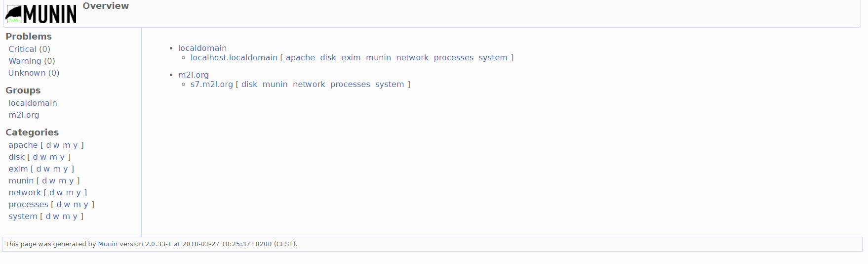This screenshot has width=868, height=264.
Task: Select m2l.org group in sidebar
Action: pyautogui.click(x=24, y=115)
